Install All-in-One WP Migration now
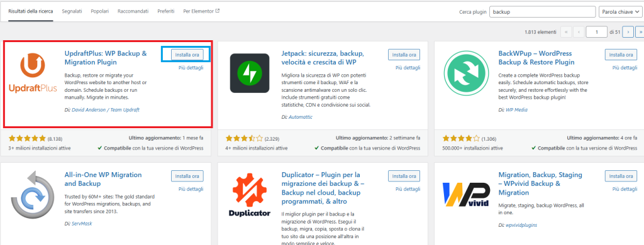 pos(187,176)
